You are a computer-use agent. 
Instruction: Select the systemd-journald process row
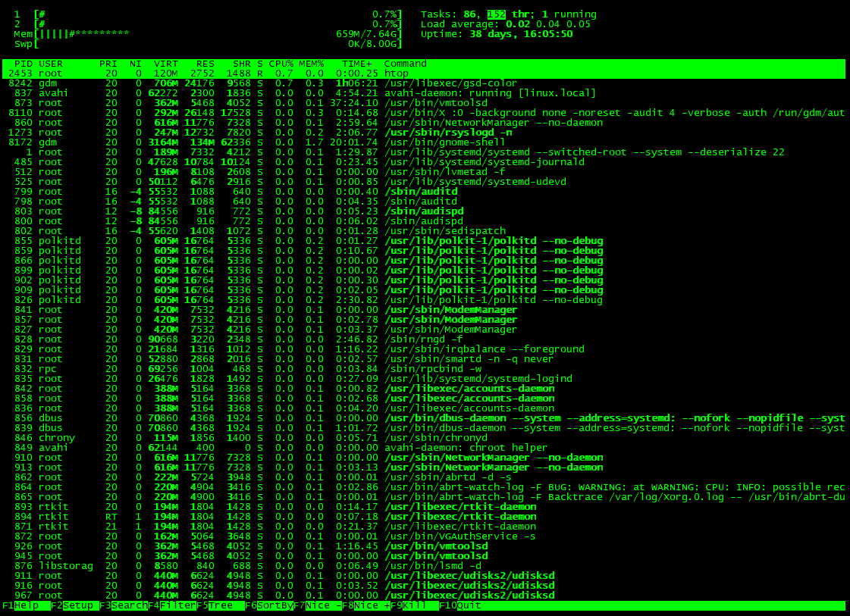tap(424, 162)
